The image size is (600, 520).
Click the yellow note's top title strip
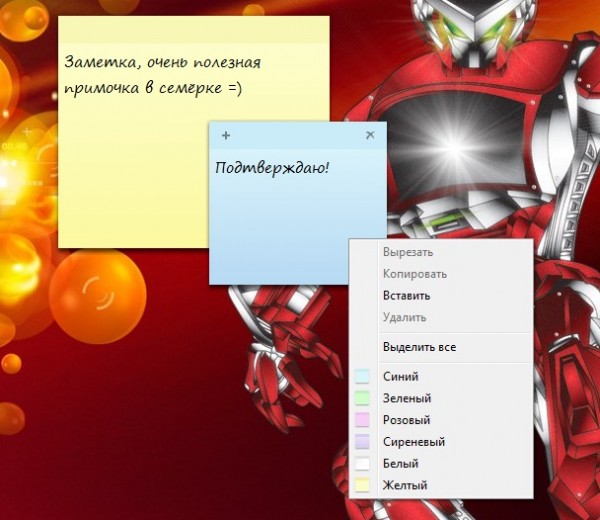point(194,29)
